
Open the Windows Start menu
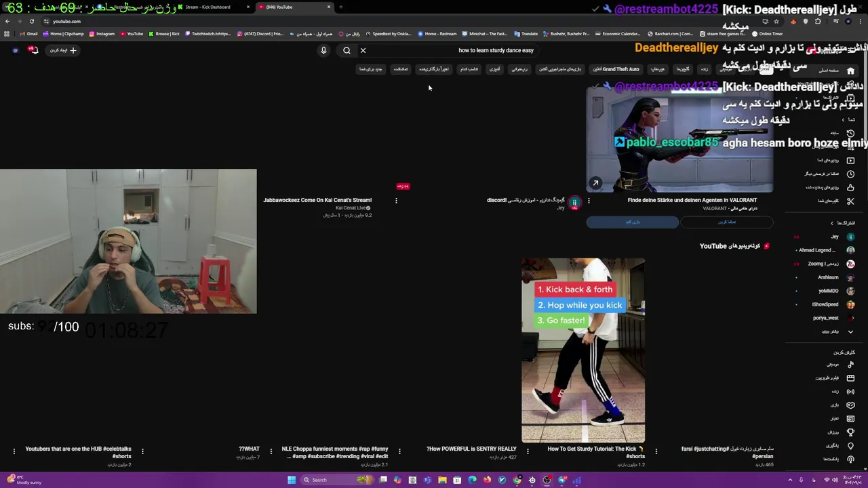click(x=292, y=480)
